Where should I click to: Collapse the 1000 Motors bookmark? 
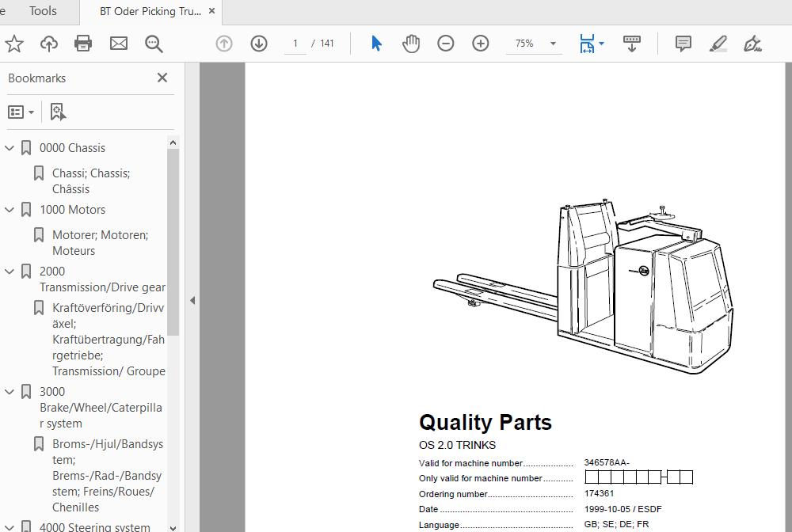coord(9,210)
